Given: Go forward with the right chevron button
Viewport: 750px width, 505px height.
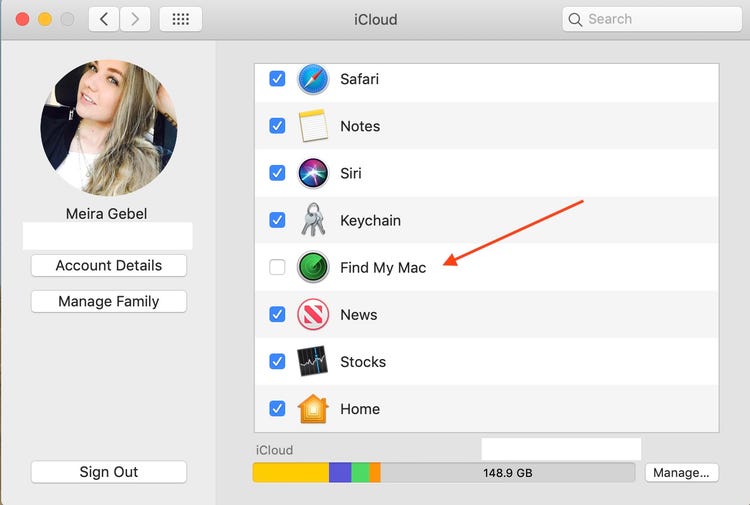Looking at the screenshot, I should [135, 19].
